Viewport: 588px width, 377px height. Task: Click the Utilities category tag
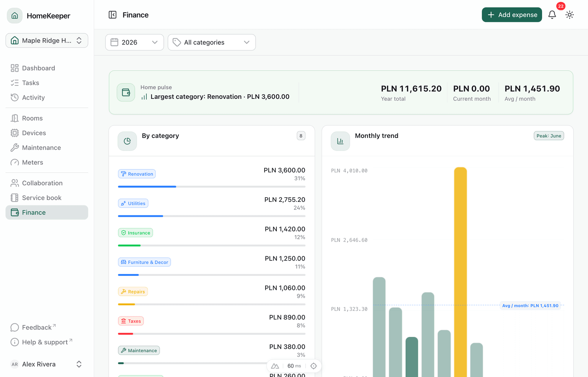133,203
